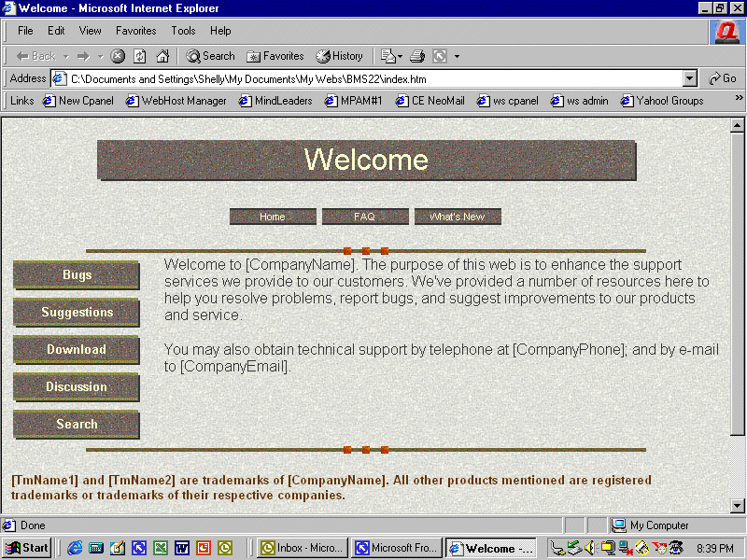Open the Favorites menu
Viewport: 747px width, 560px height.
click(135, 31)
